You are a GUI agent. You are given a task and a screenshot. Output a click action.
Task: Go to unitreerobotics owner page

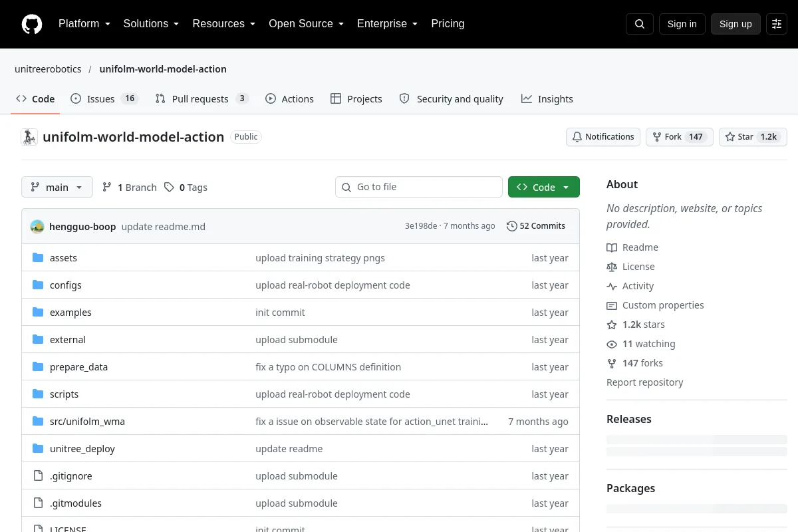48,69
